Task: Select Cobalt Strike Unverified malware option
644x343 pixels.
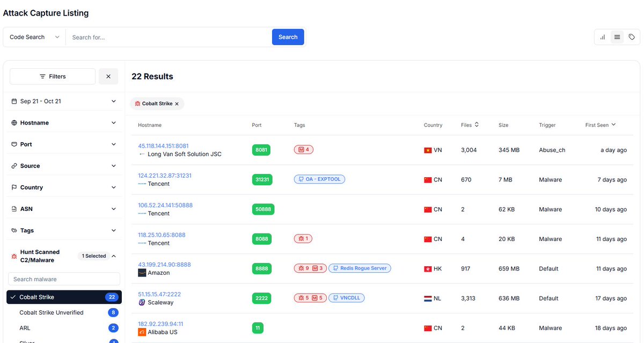Action: click(64, 312)
